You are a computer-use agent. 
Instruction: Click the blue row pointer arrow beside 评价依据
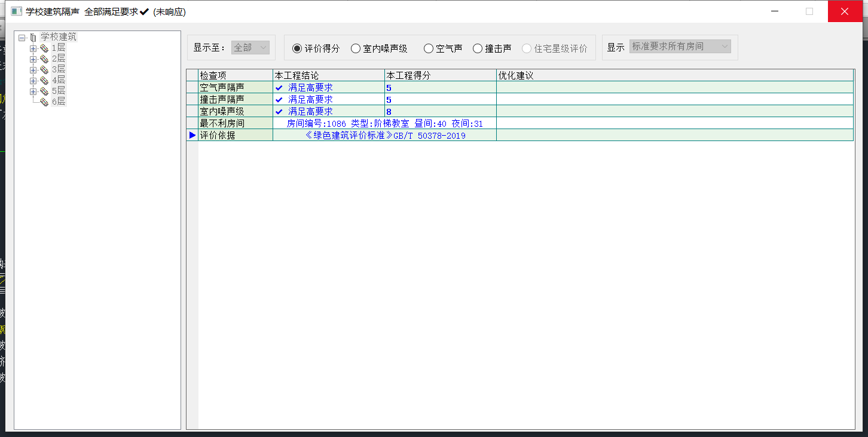tap(192, 136)
